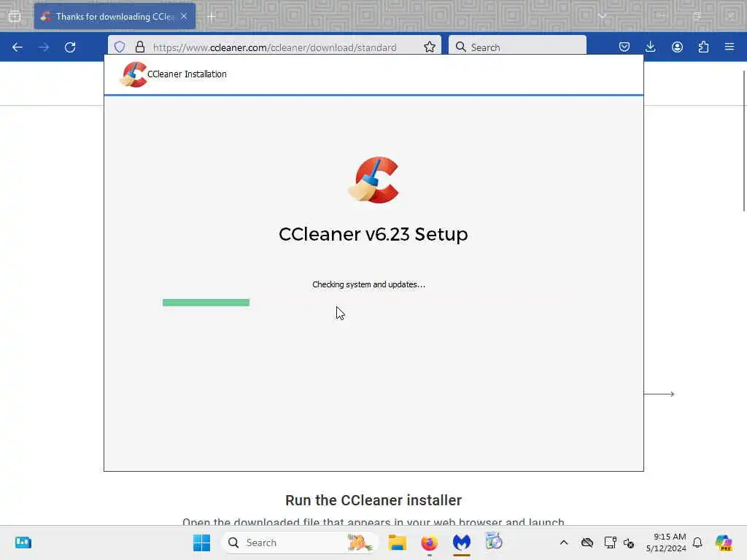Click the muted volume tray icon
The width and height of the screenshot is (747, 560).
(x=629, y=542)
